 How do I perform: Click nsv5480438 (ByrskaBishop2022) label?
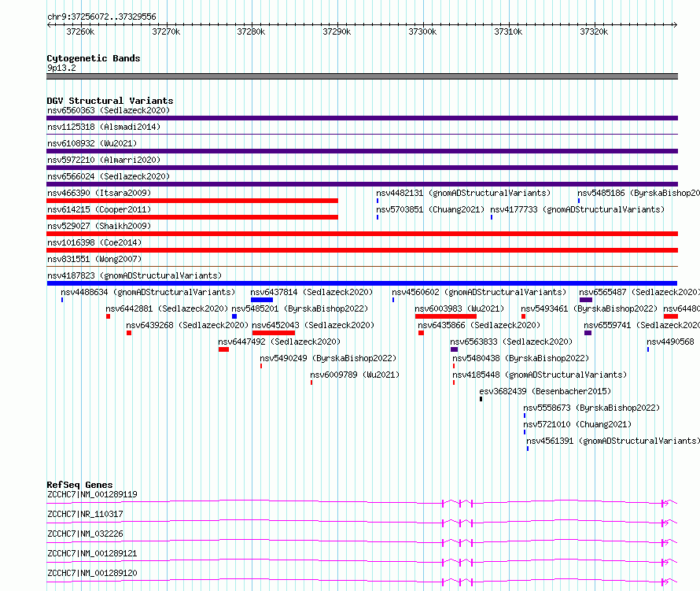click(x=521, y=358)
